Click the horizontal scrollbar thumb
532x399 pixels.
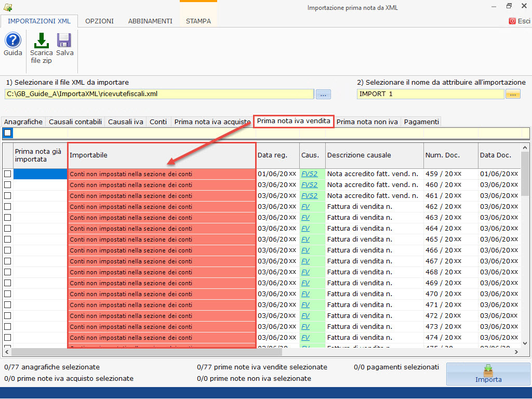click(147, 352)
